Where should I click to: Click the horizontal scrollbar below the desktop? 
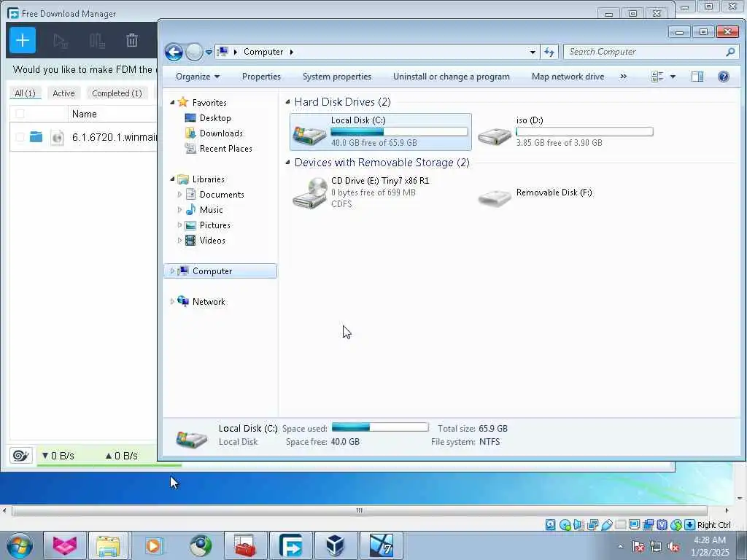click(359, 510)
